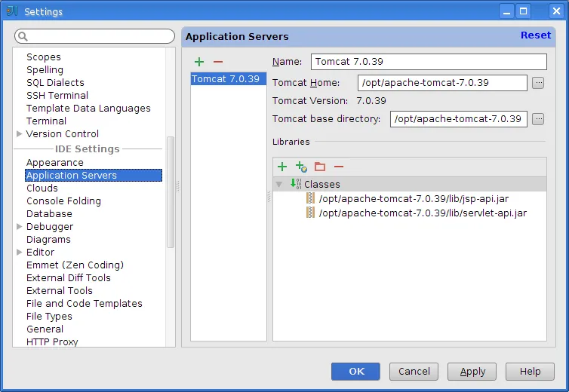Open HTTP Proxy settings
This screenshot has width=569, height=392.
click(52, 341)
